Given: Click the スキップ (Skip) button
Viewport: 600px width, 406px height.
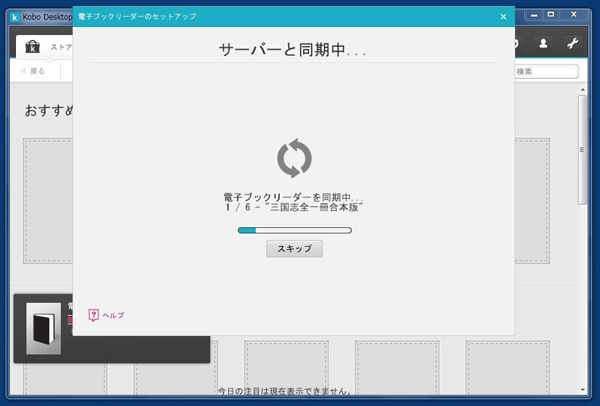Looking at the screenshot, I should click(x=294, y=249).
